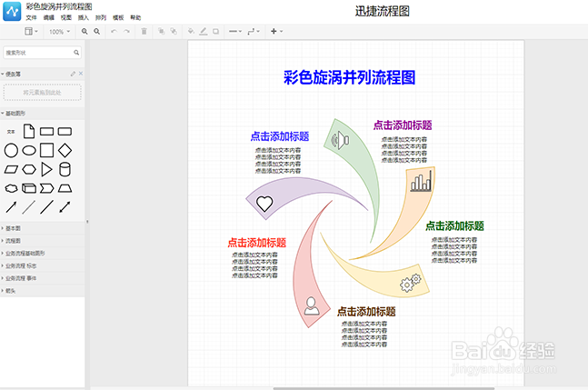Click the search magnifier icon in shape search

[76, 53]
